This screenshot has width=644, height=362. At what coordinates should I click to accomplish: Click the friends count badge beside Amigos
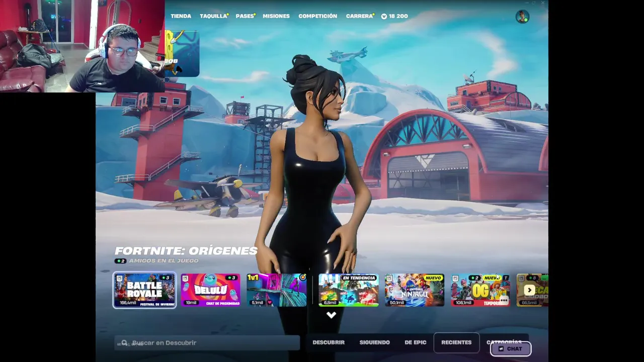[120, 261]
